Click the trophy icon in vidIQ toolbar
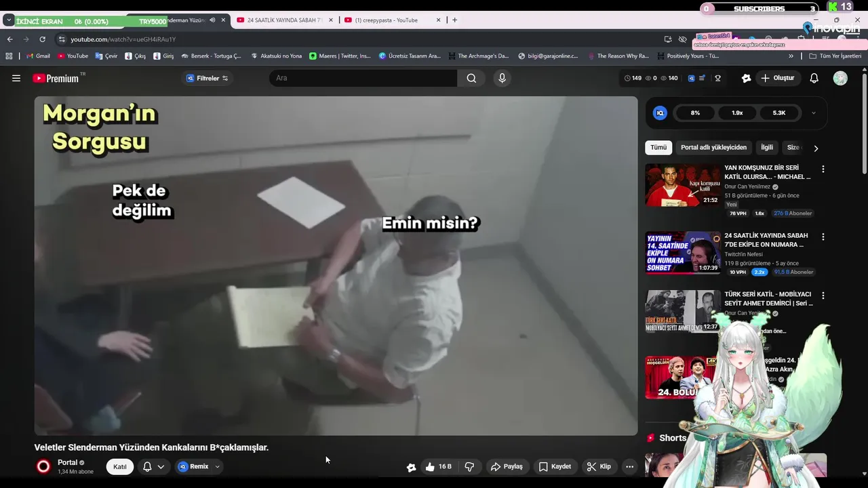Viewport: 868px width, 488px height. click(717, 78)
